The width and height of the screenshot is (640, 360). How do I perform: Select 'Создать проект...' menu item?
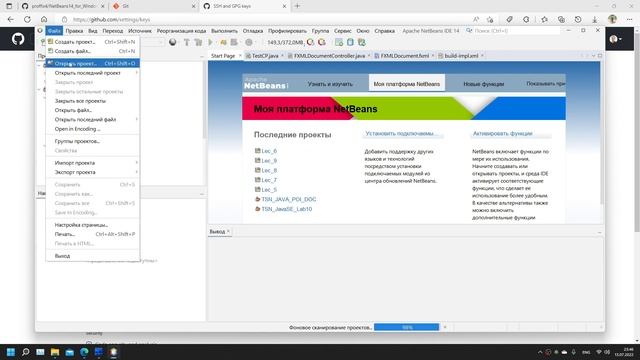click(x=93, y=42)
